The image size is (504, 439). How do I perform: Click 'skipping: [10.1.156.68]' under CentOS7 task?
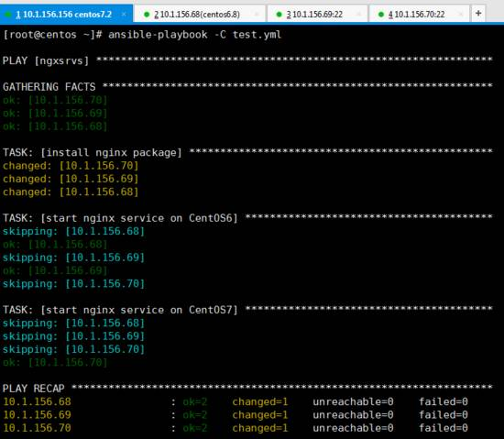point(74,323)
